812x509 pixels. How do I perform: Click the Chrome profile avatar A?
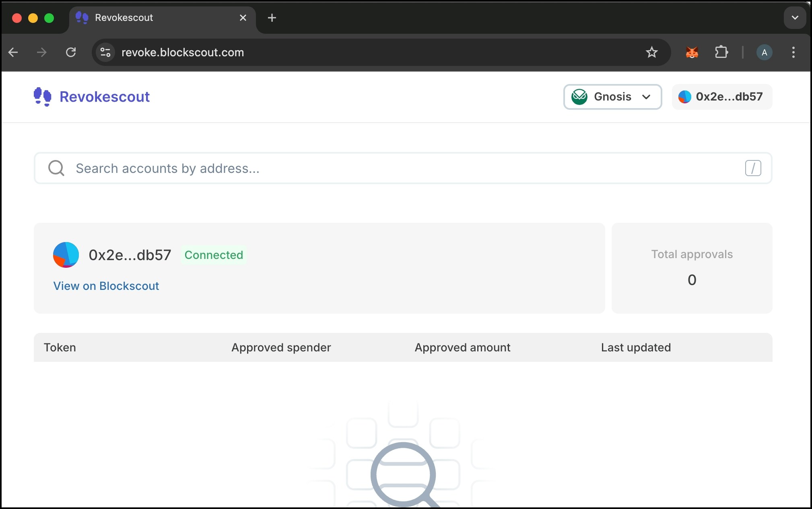point(764,52)
